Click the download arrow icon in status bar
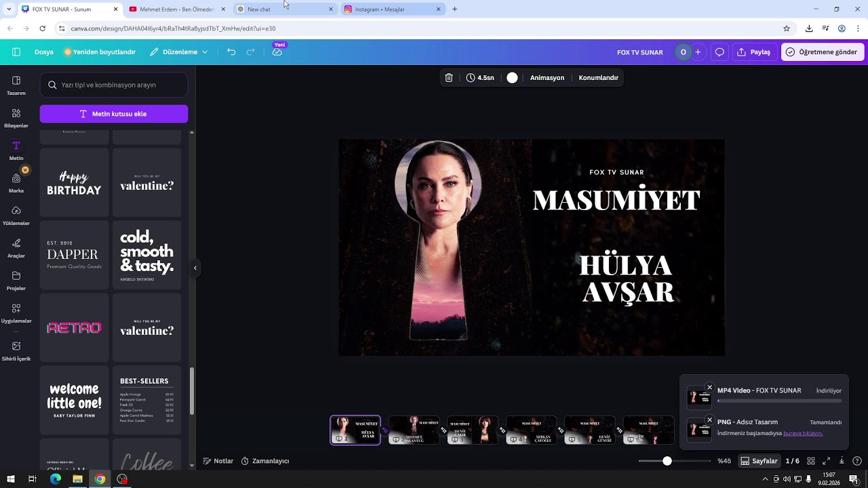 (842, 461)
